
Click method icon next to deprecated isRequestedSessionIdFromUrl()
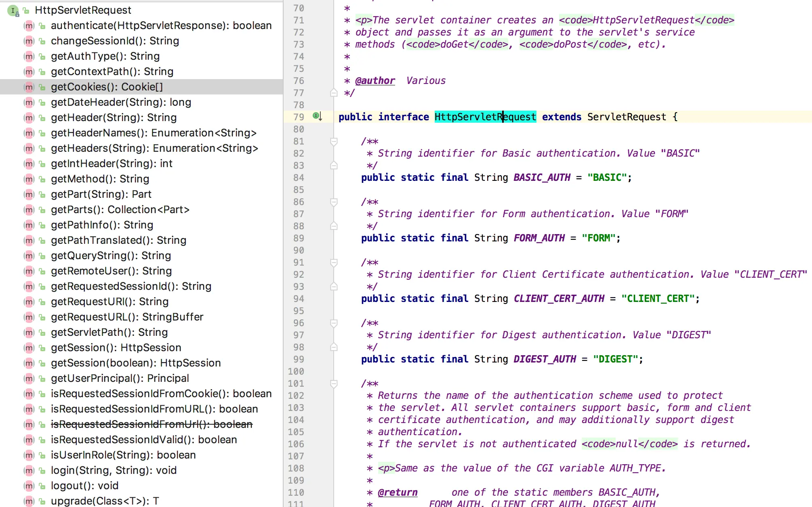29,424
